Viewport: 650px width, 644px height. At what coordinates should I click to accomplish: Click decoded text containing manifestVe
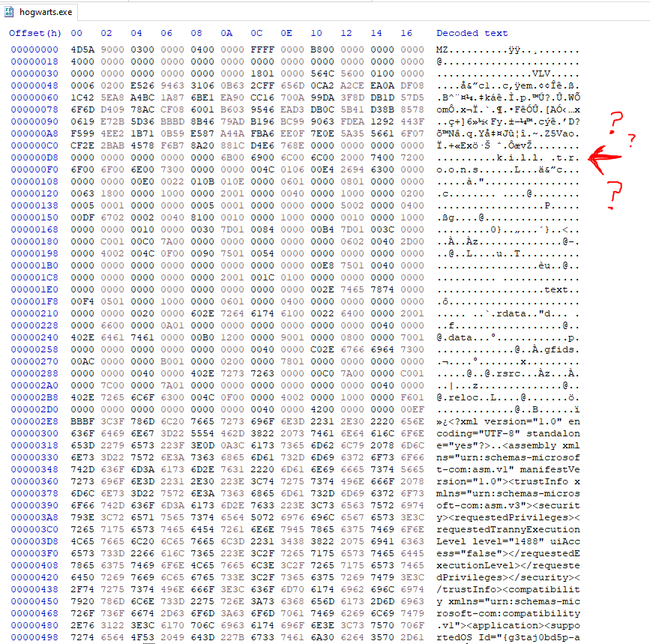(x=508, y=470)
